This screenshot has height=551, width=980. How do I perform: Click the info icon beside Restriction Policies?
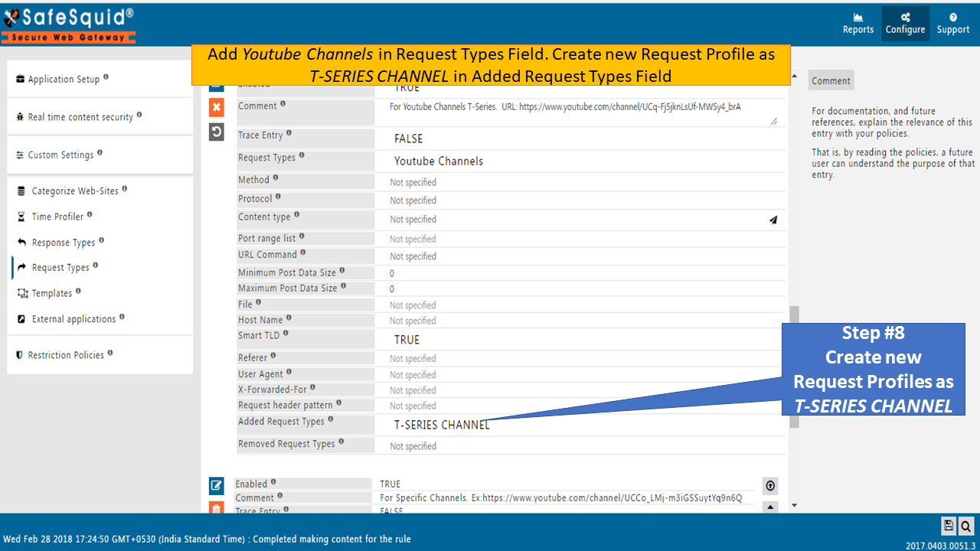pyautogui.click(x=110, y=353)
